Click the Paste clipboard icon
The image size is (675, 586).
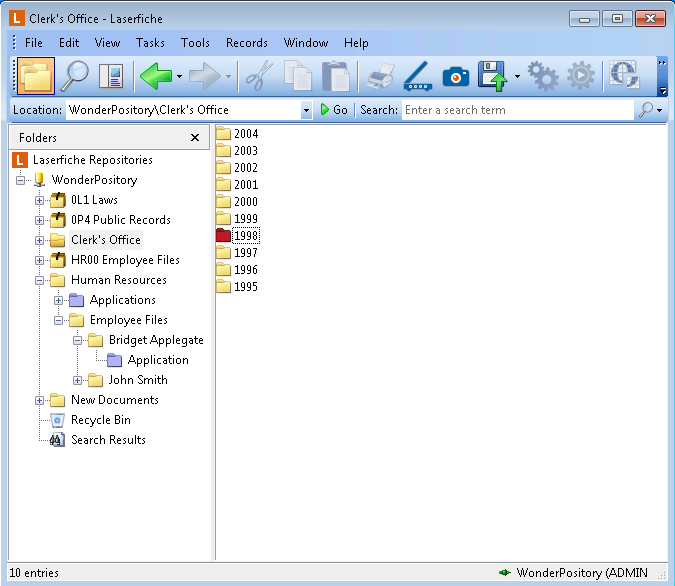335,76
